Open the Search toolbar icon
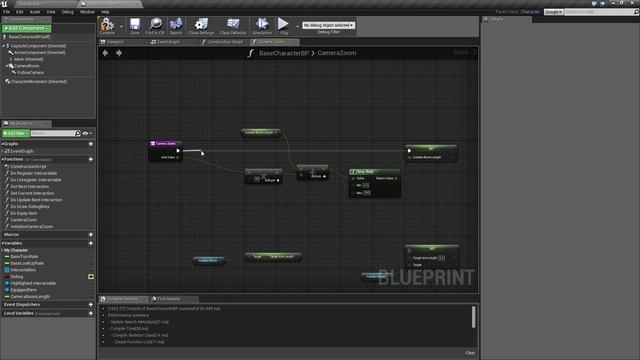 coord(176,24)
